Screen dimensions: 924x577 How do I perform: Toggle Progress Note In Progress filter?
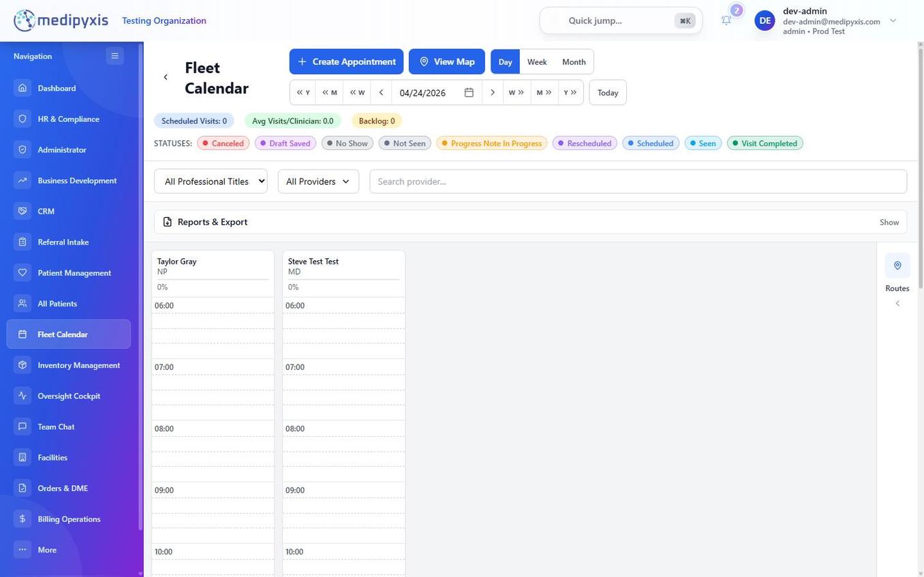pyautogui.click(x=491, y=143)
